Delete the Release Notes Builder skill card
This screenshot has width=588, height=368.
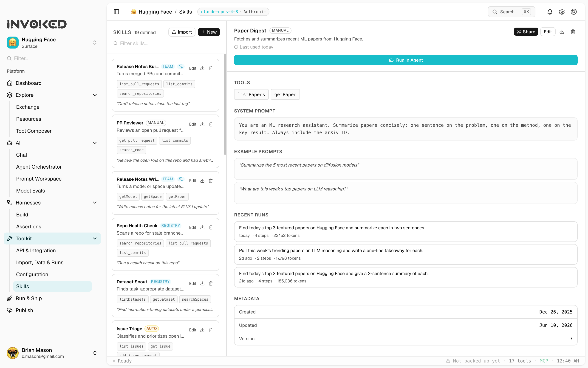(211, 68)
